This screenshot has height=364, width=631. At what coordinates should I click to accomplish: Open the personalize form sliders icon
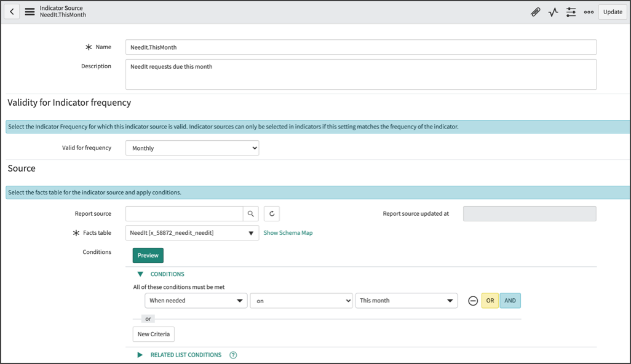click(571, 12)
